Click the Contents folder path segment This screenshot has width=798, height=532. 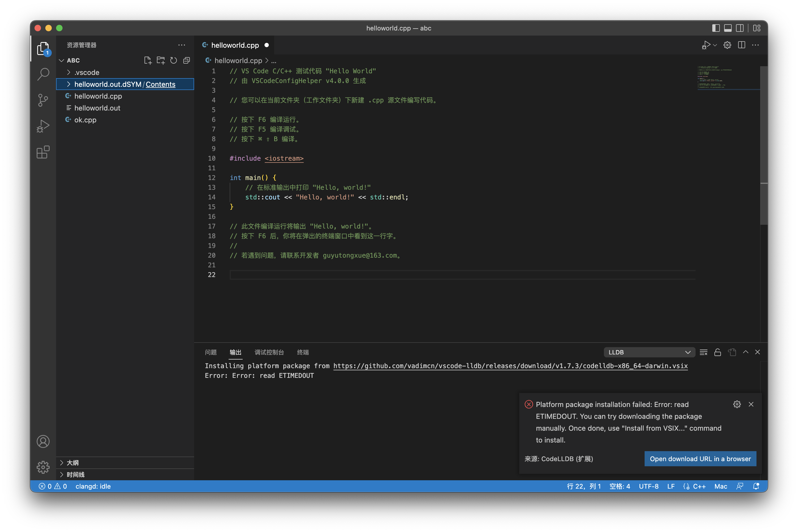point(161,84)
